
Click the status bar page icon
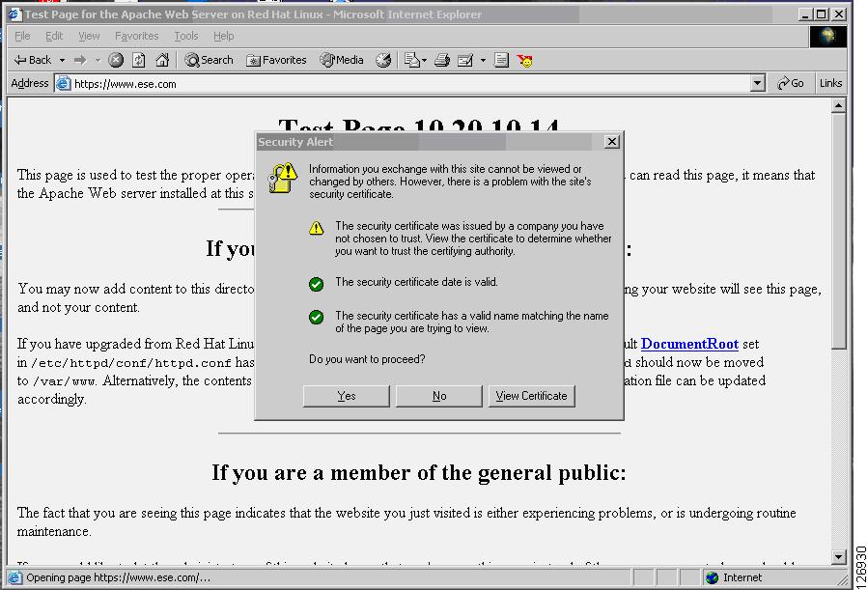14,577
